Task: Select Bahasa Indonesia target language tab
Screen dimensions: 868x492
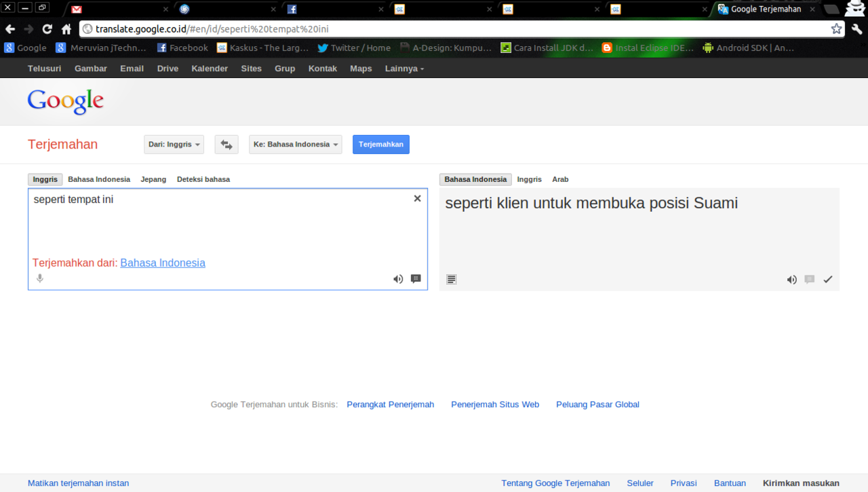Action: pyautogui.click(x=475, y=179)
